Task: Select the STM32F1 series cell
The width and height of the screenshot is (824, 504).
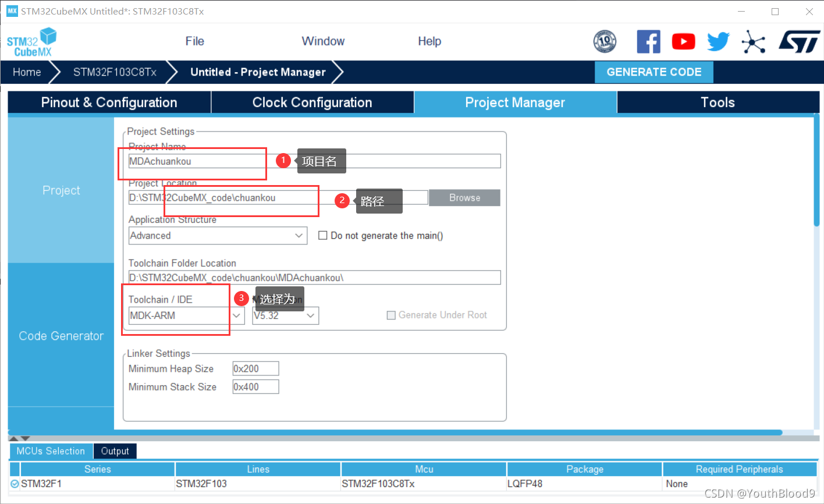Action: coord(97,484)
